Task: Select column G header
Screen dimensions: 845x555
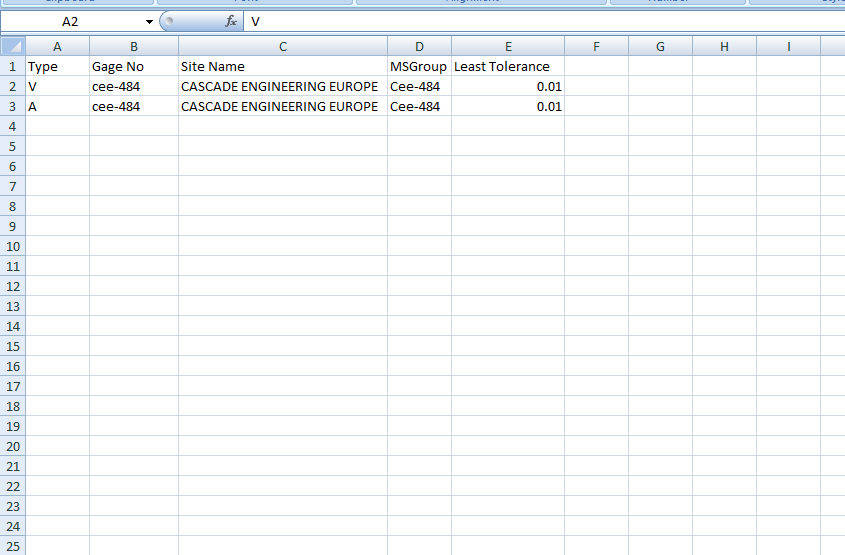Action: click(661, 47)
